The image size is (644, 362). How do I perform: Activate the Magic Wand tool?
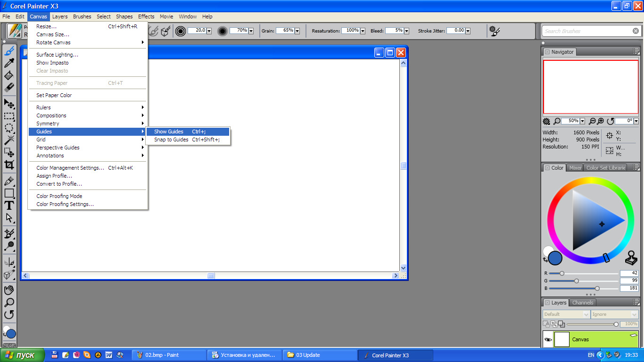click(x=9, y=140)
